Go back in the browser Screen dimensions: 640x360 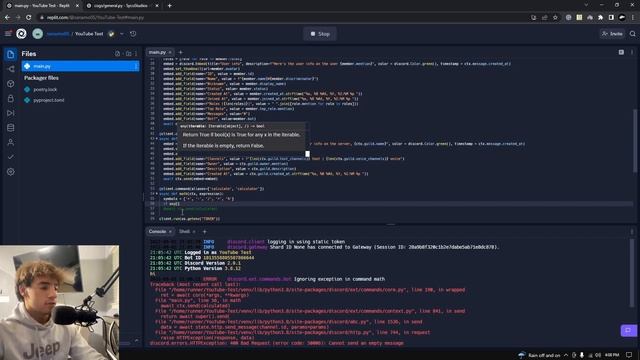coord(7,18)
